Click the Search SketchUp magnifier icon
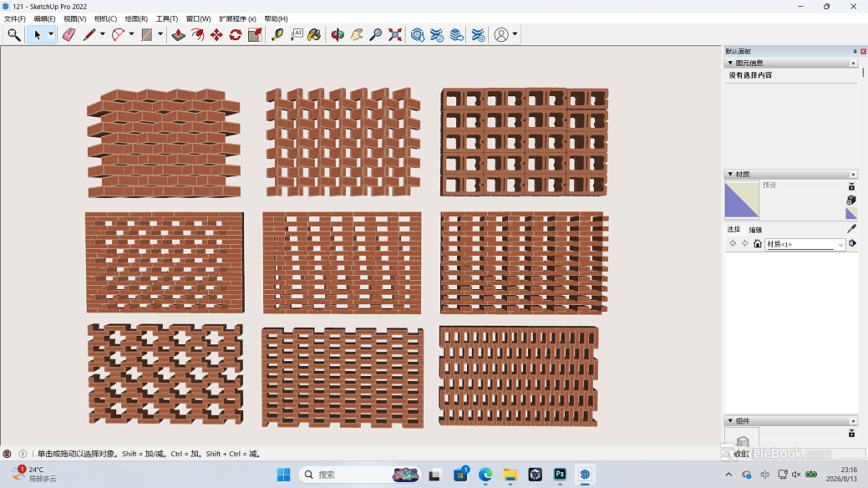The image size is (868, 488). (14, 35)
